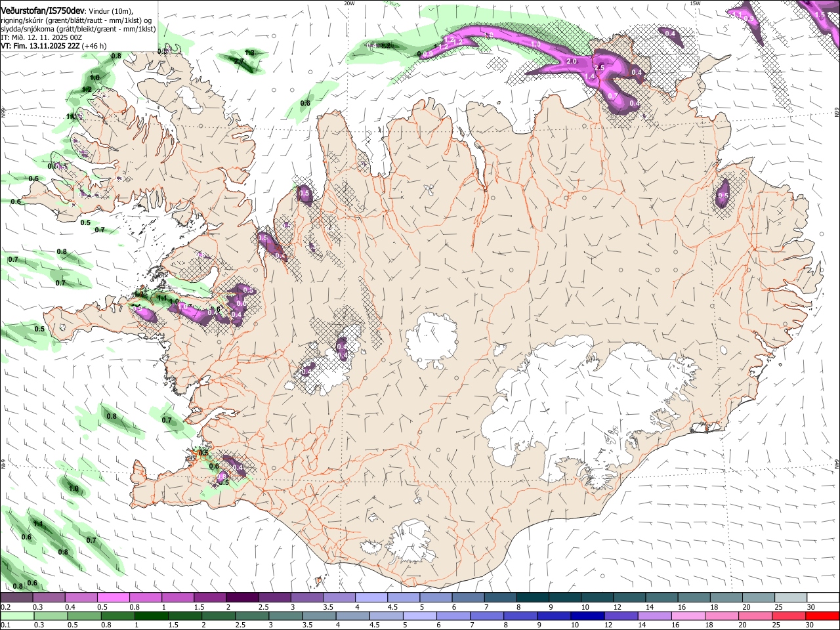Pick the white swatch ending the snow scale

(x=822, y=598)
